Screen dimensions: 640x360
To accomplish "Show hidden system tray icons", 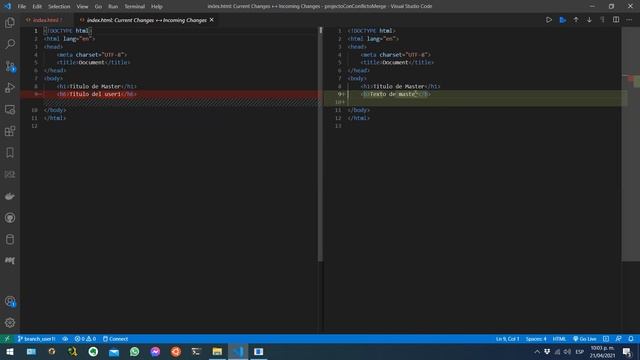I will (537, 352).
